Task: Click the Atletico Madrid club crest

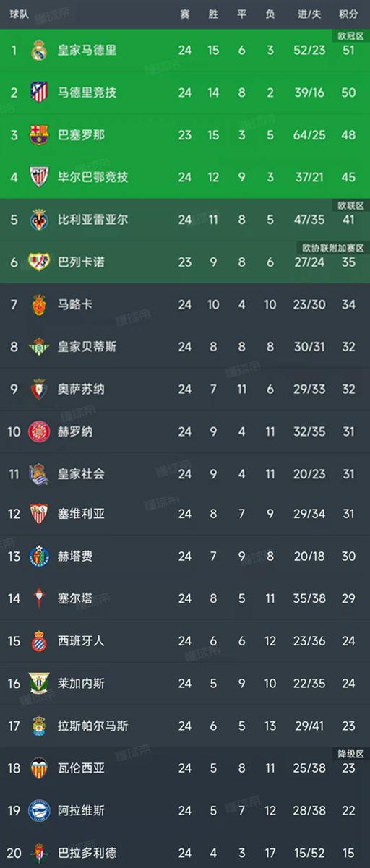Action: point(38,93)
